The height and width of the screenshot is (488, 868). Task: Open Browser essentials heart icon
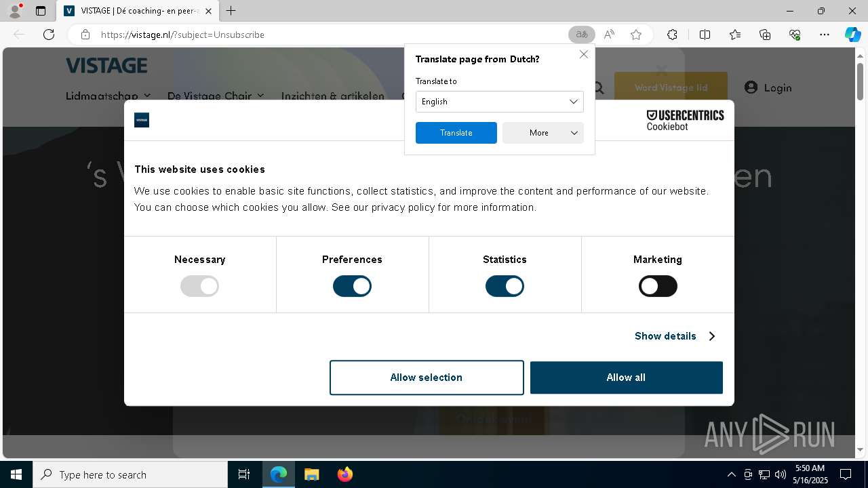795,35
